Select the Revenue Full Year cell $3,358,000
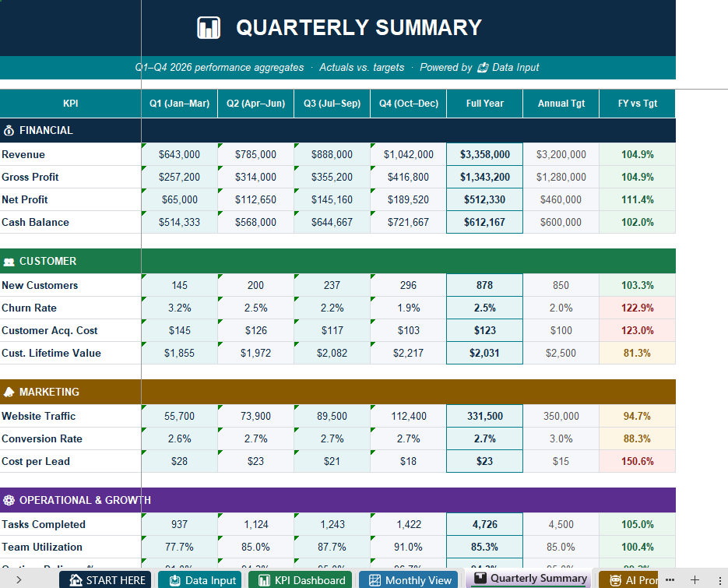 (485, 154)
